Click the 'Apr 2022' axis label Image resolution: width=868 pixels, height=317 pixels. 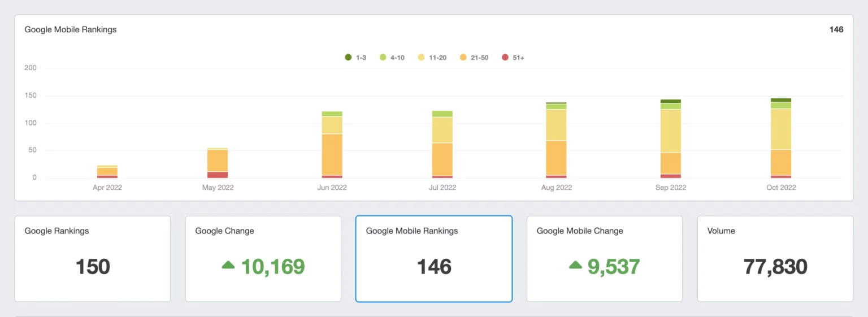(107, 188)
